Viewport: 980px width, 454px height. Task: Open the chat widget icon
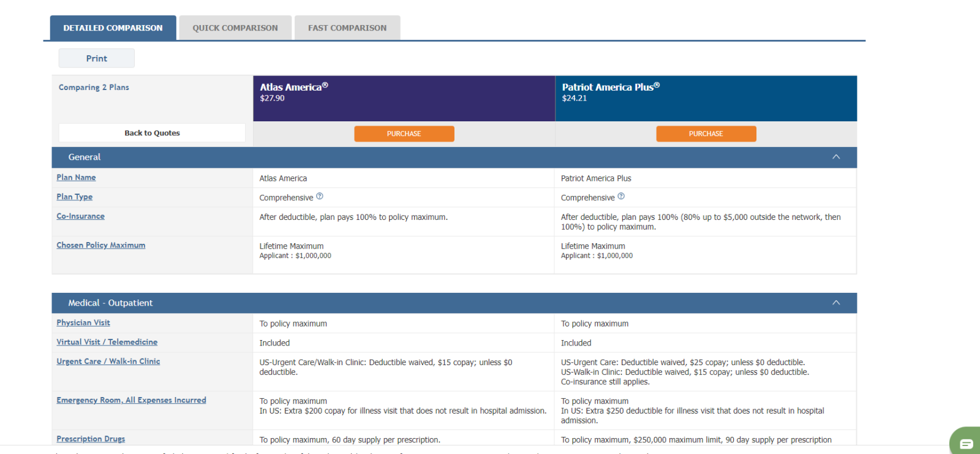pos(966,443)
